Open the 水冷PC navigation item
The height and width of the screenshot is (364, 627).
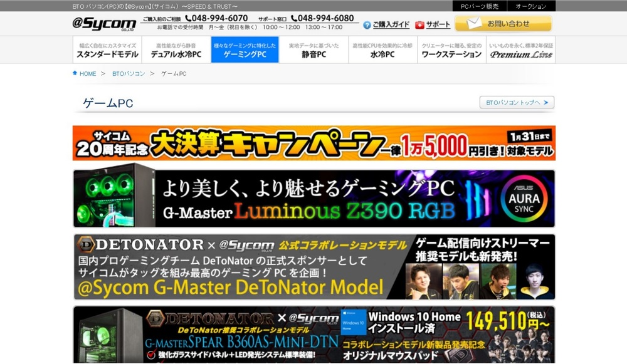(382, 50)
